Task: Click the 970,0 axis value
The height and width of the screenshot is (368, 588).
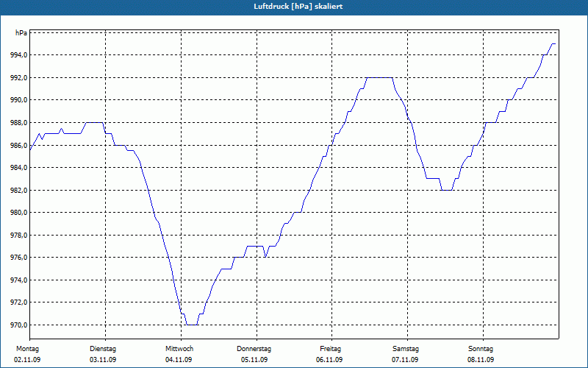Action: [x=19, y=325]
